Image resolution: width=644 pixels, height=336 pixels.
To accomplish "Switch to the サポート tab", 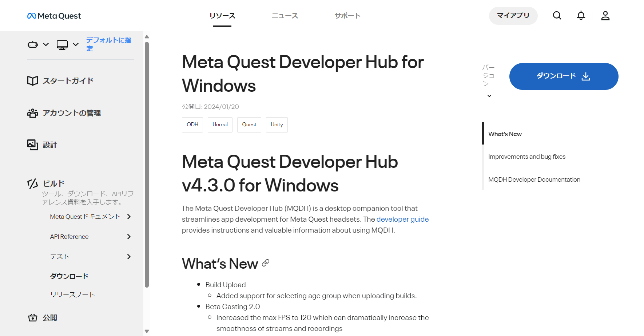I will pos(347,16).
